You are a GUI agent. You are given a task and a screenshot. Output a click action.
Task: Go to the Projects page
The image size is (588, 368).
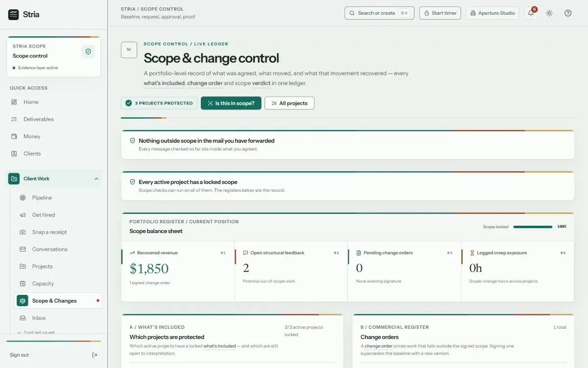[x=42, y=266]
